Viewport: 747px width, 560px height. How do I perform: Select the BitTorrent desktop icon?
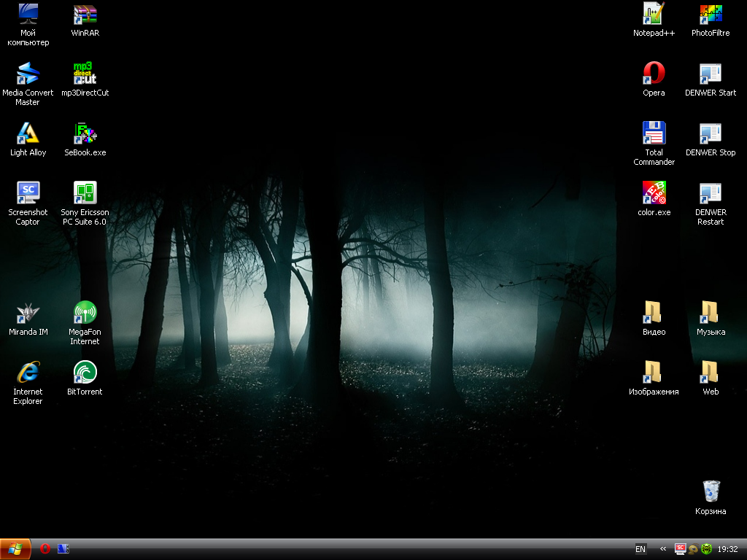pyautogui.click(x=85, y=373)
